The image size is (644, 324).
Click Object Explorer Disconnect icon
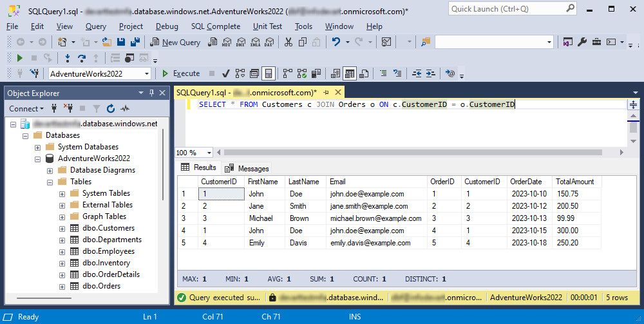tap(68, 108)
